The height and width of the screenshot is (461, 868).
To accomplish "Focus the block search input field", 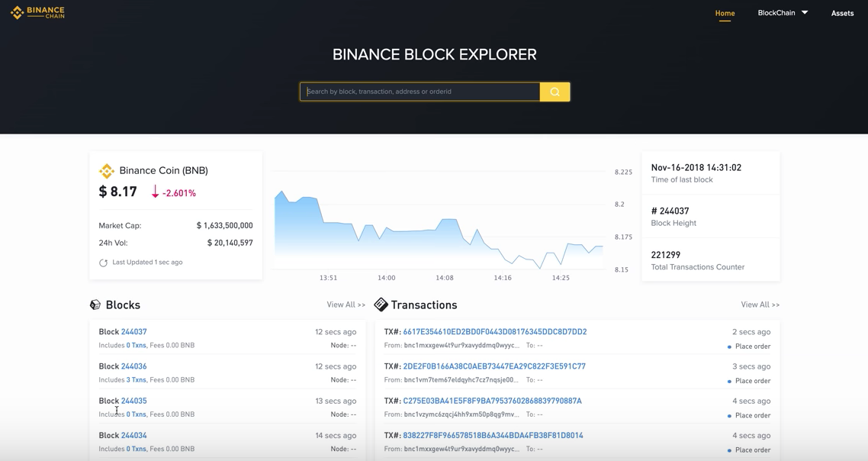I will 420,92.
